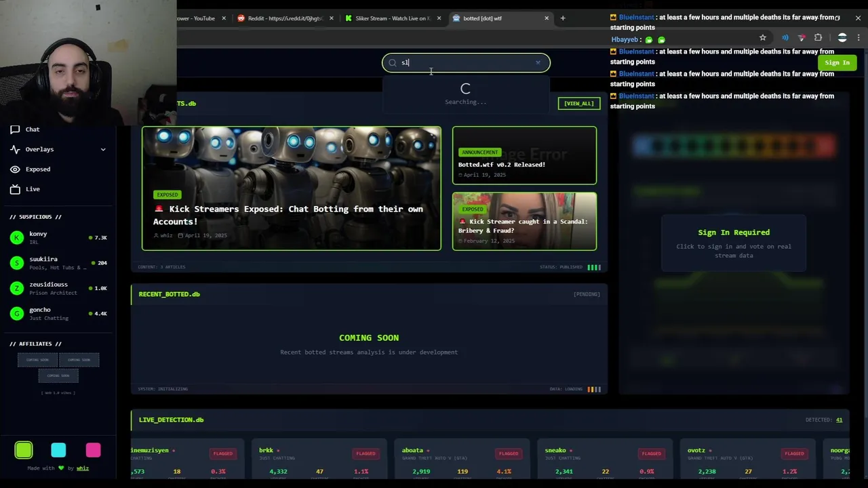Select the pink theme swatch
This screenshot has width=868, height=488.
coord(93,450)
